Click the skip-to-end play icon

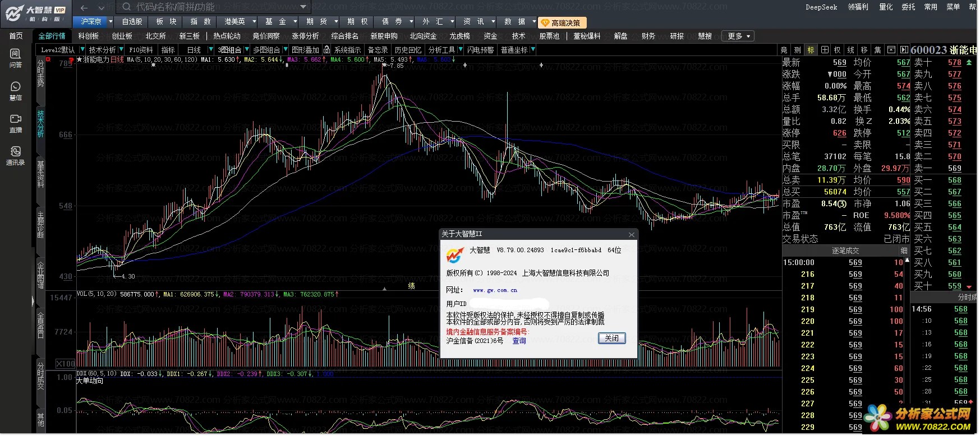(904, 50)
